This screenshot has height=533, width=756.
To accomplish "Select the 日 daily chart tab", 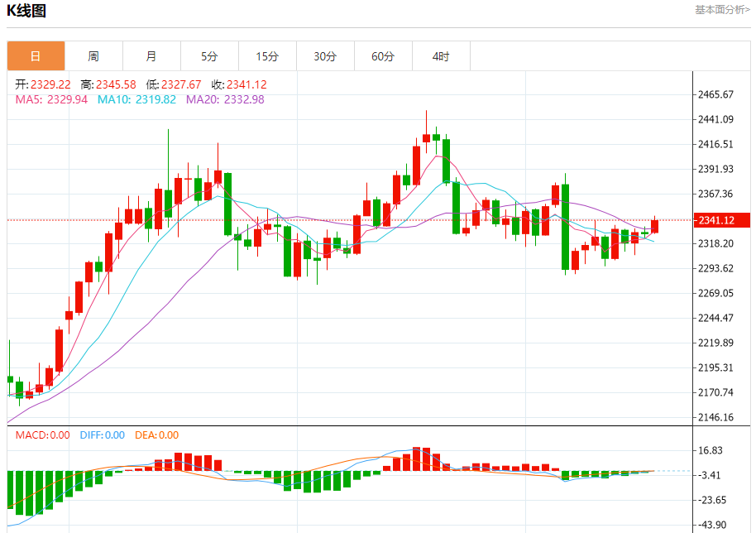I will point(36,56).
